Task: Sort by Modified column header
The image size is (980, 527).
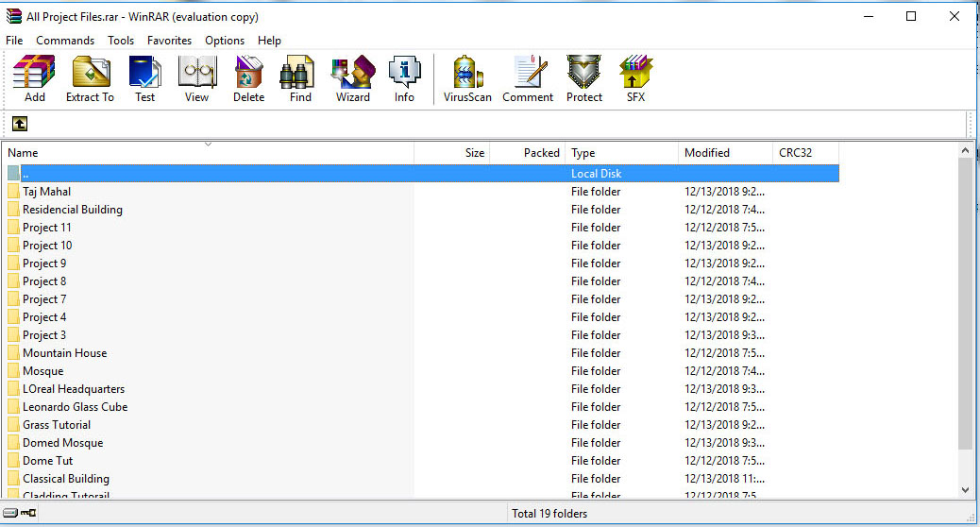Action: (725, 153)
